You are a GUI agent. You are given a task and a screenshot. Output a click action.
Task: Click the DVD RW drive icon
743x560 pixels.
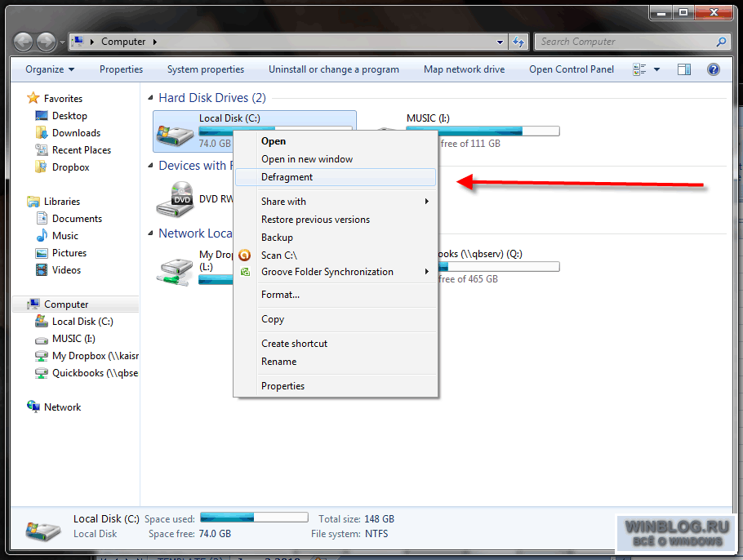[176, 199]
